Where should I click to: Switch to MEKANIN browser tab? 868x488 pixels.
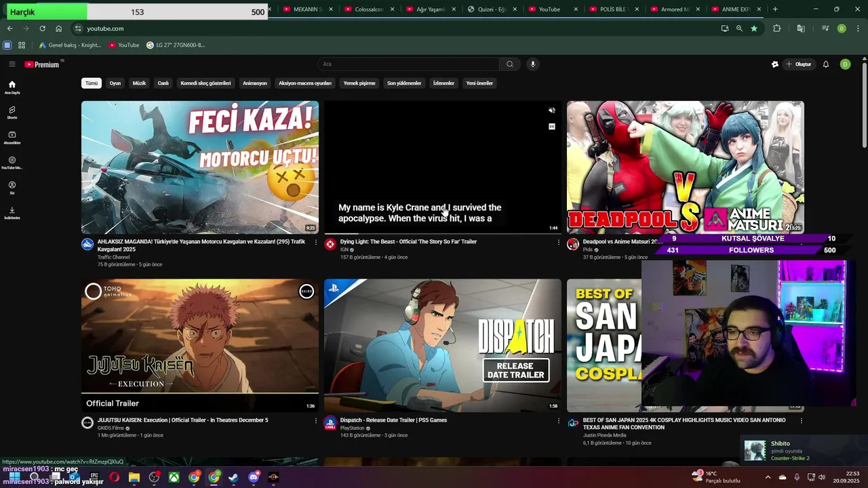pos(307,9)
